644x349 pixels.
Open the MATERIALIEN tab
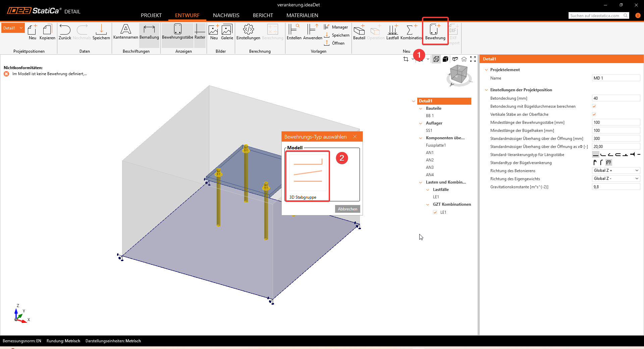pyautogui.click(x=302, y=15)
